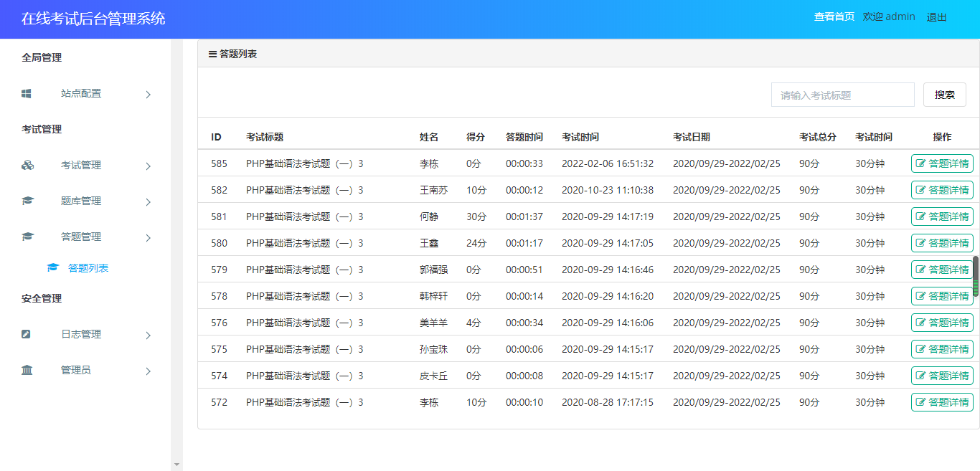This screenshot has width=980, height=471.
Task: Click graduation cap icon beside 题库管理
Action: (27, 201)
